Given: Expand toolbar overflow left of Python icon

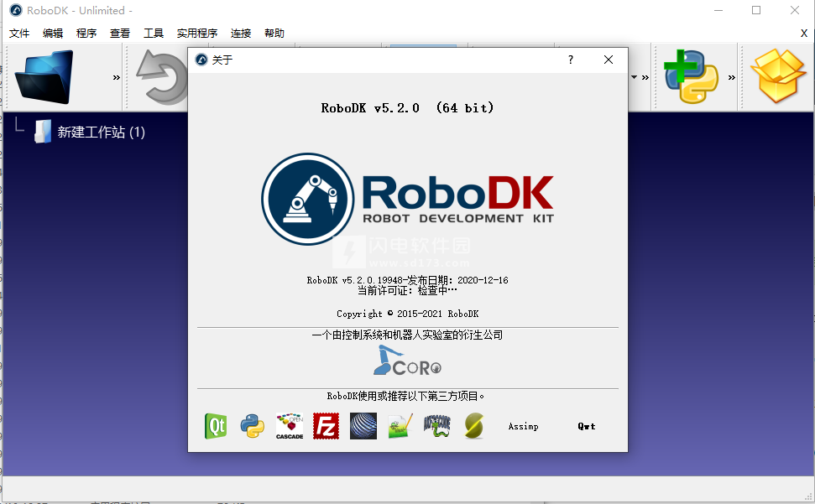Looking at the screenshot, I should pos(645,77).
